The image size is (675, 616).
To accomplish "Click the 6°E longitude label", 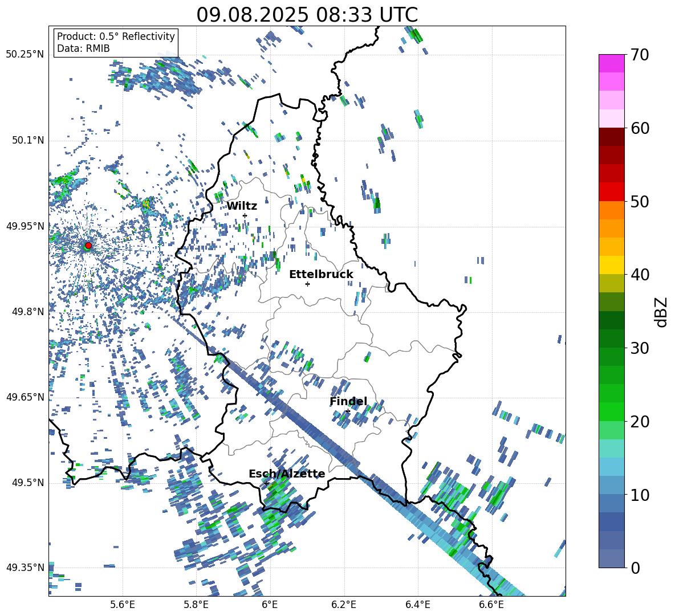I will click(x=270, y=605).
